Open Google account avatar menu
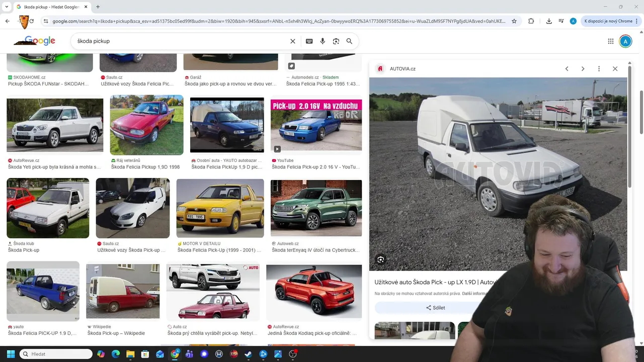Image resolution: width=644 pixels, height=362 pixels. click(x=625, y=41)
